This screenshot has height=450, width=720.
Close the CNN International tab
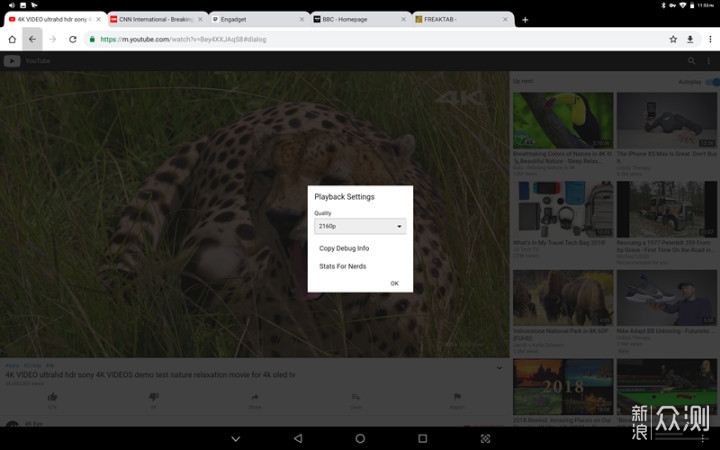pyautogui.click(x=200, y=19)
